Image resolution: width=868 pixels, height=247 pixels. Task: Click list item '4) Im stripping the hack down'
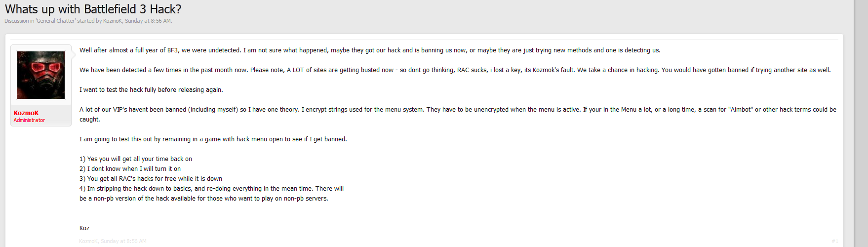click(211, 189)
